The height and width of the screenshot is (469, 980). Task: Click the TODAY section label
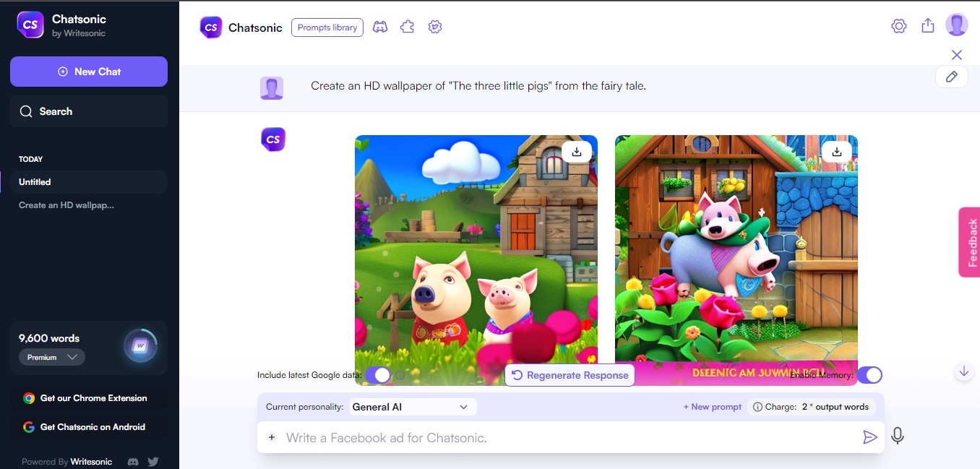coord(31,159)
